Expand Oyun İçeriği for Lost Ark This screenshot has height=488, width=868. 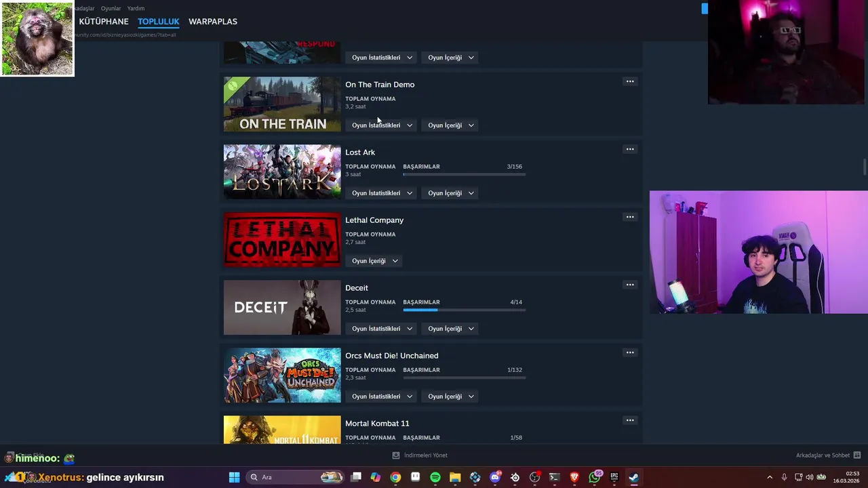[451, 193]
